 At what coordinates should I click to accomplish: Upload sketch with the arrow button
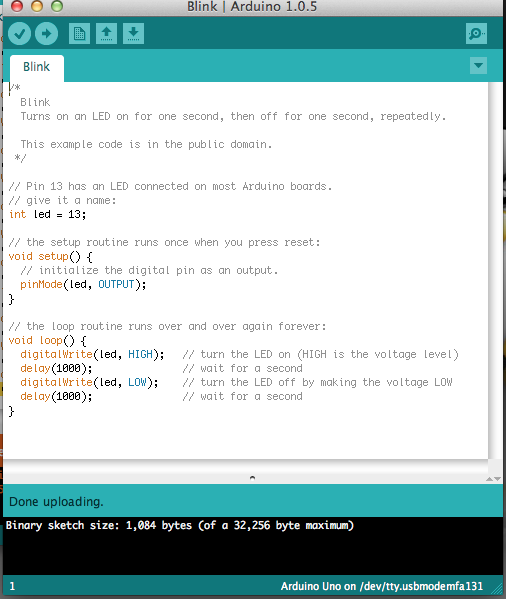tap(46, 34)
